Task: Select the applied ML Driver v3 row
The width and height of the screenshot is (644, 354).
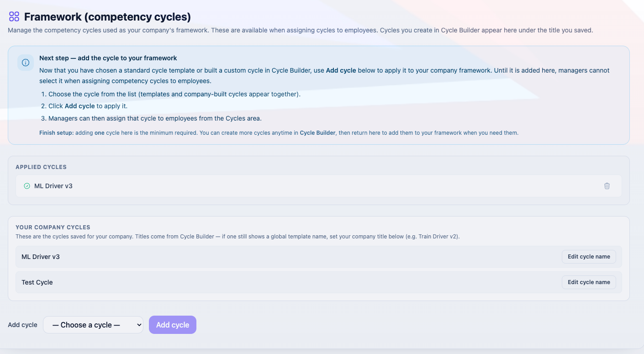Action: 319,186
